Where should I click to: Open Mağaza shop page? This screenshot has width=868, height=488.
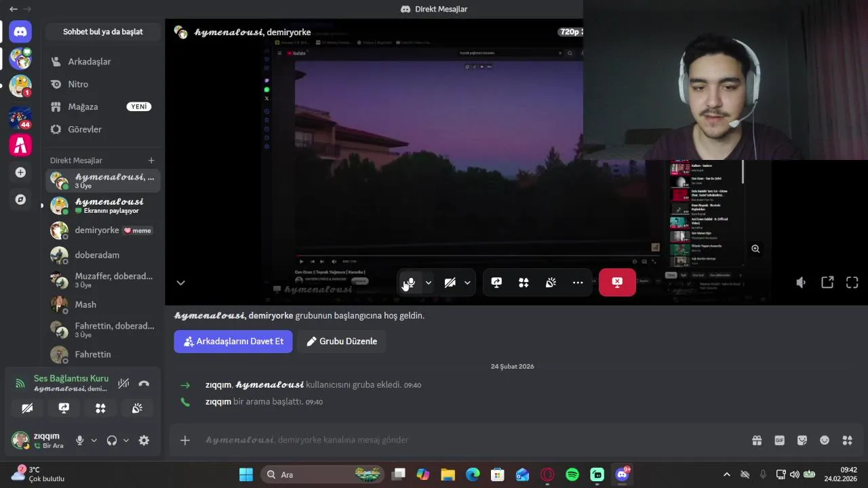tap(103, 106)
